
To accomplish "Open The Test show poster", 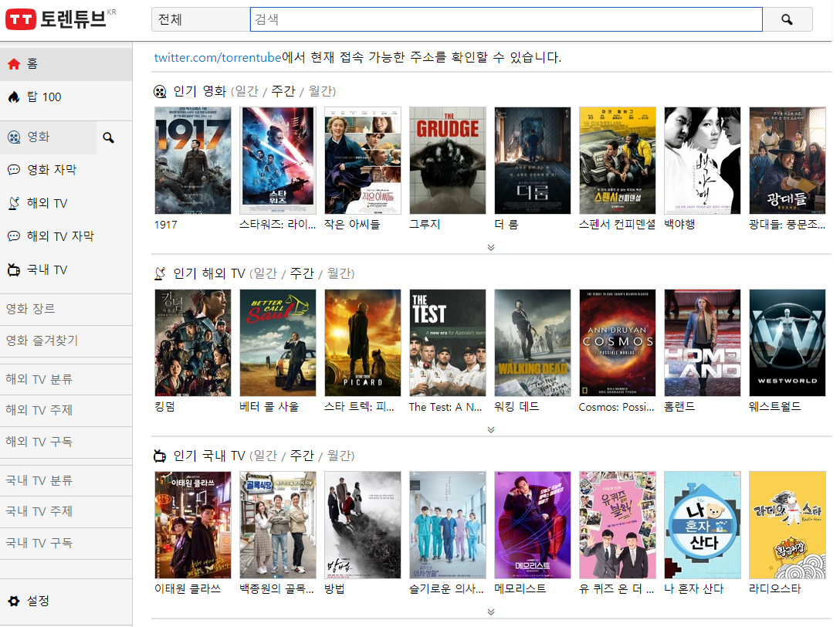I will point(447,342).
